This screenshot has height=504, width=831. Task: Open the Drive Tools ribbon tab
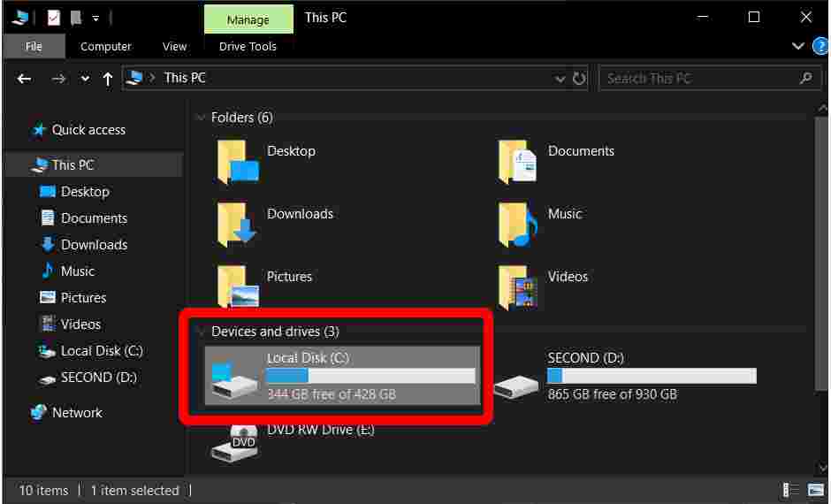(x=248, y=47)
